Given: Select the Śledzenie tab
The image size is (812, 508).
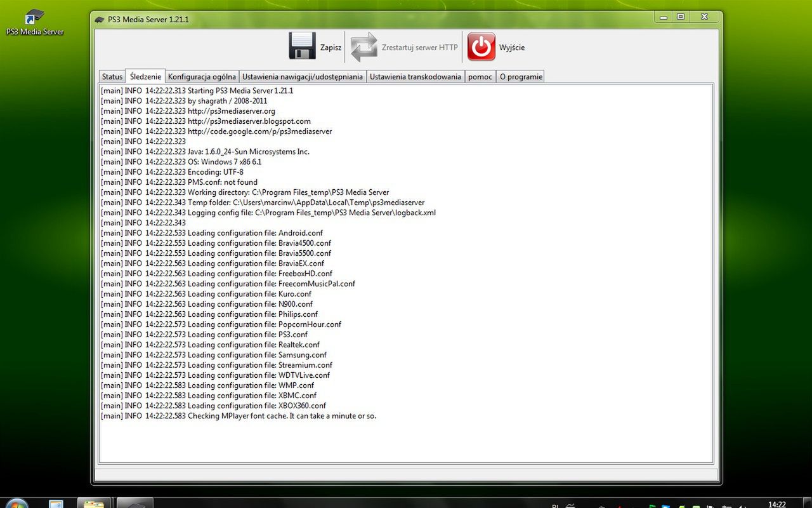Looking at the screenshot, I should 145,76.
